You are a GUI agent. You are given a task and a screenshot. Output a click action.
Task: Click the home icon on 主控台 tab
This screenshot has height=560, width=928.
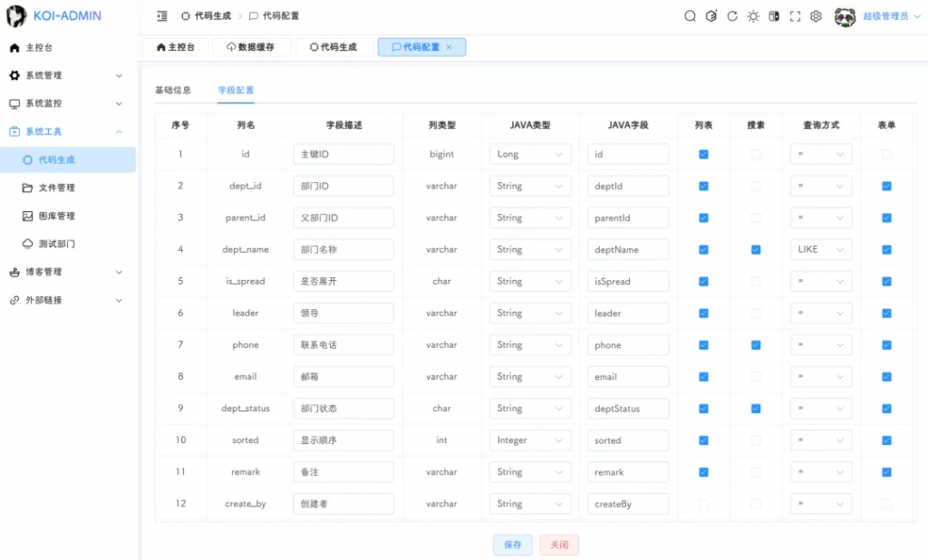point(161,47)
